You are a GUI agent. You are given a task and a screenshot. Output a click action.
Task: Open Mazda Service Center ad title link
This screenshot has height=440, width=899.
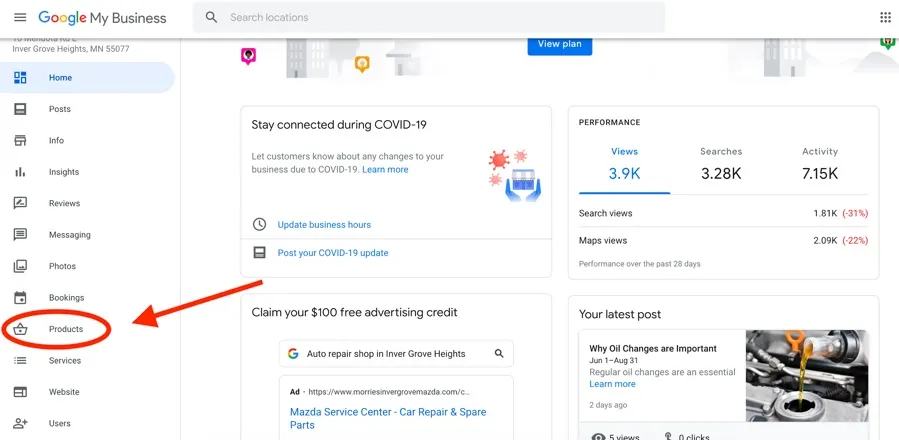coord(388,418)
